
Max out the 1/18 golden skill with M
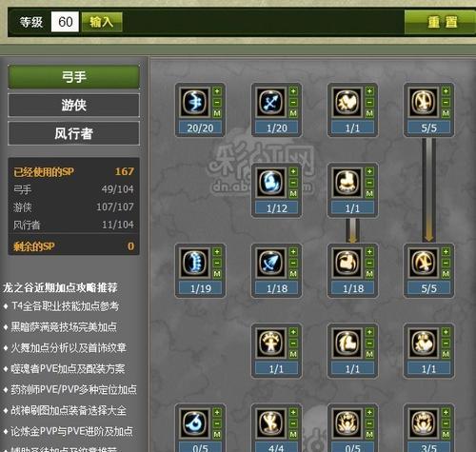(369, 274)
